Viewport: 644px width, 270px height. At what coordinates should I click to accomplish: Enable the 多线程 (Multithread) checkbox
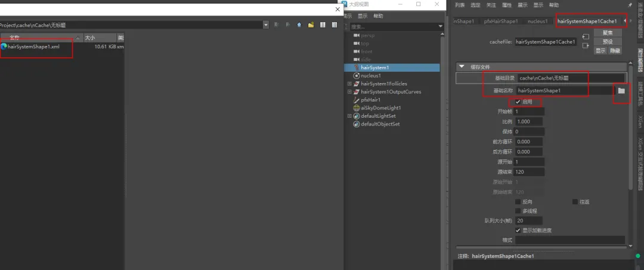point(518,211)
